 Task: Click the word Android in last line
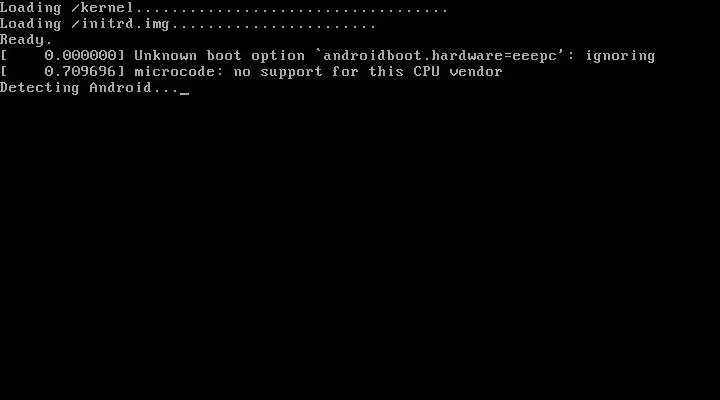[120, 87]
